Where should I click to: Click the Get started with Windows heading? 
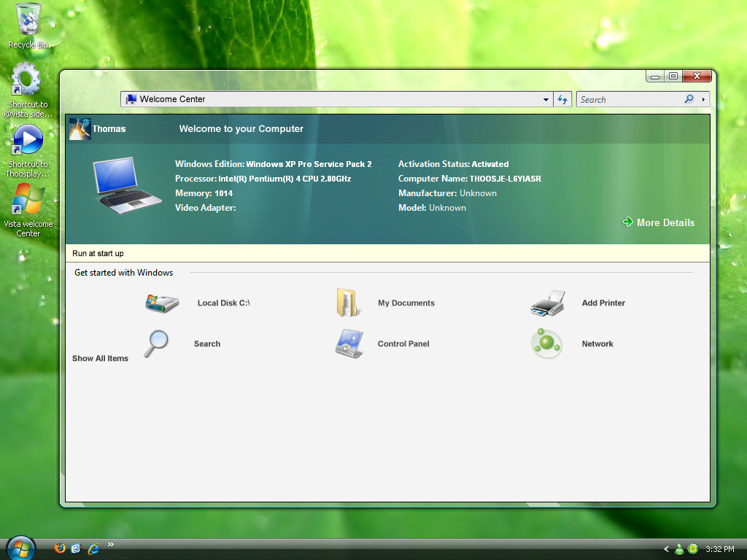[x=124, y=273]
